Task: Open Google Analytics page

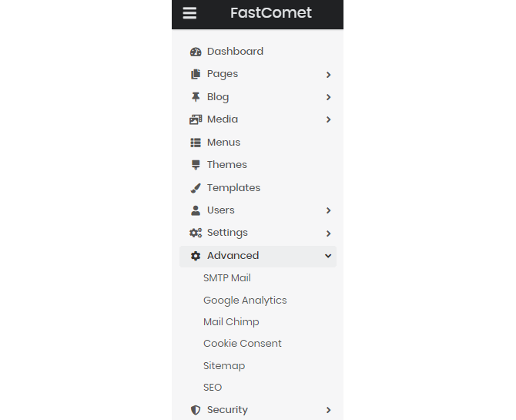Action: 245,301
